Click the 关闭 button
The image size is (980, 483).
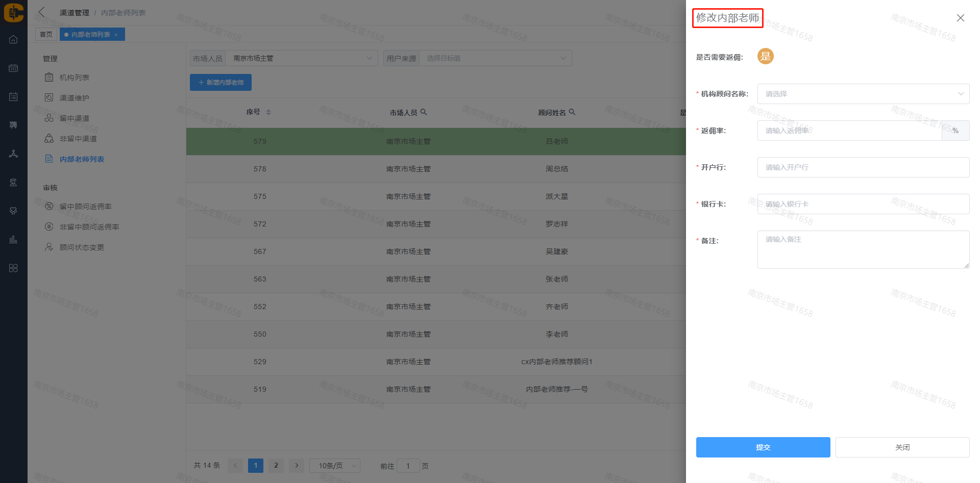[902, 447]
